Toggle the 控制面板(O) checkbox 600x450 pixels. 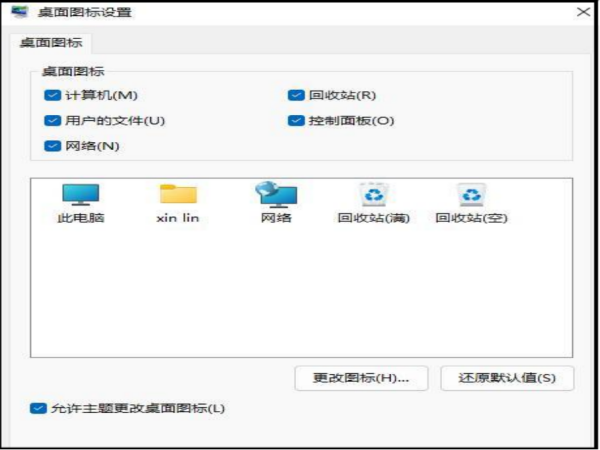(x=296, y=121)
